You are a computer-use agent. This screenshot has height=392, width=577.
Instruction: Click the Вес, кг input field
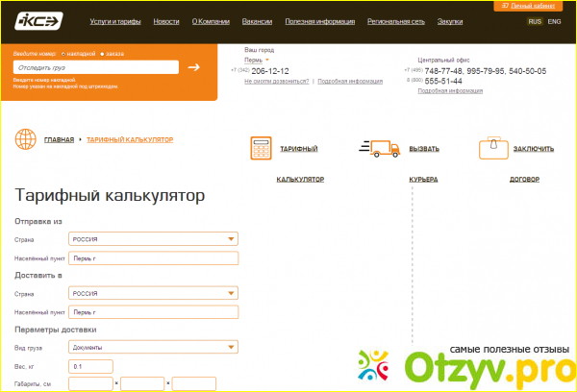pyautogui.click(x=91, y=366)
